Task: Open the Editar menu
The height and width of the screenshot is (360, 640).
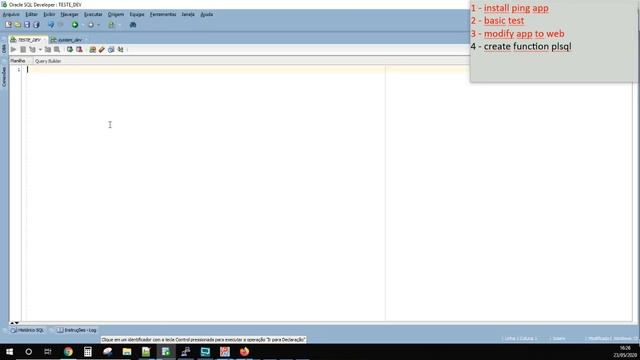Action: coord(31,14)
